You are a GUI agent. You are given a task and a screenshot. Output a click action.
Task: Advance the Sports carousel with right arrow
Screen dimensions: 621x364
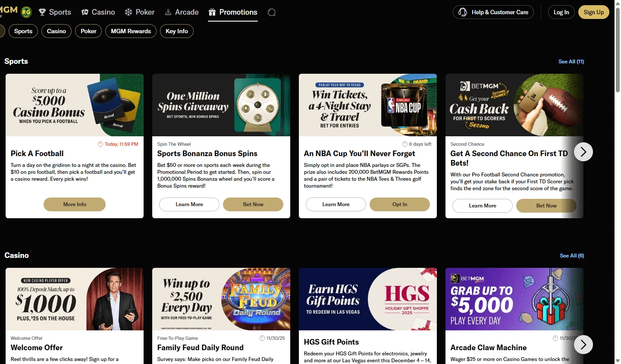pos(583,152)
